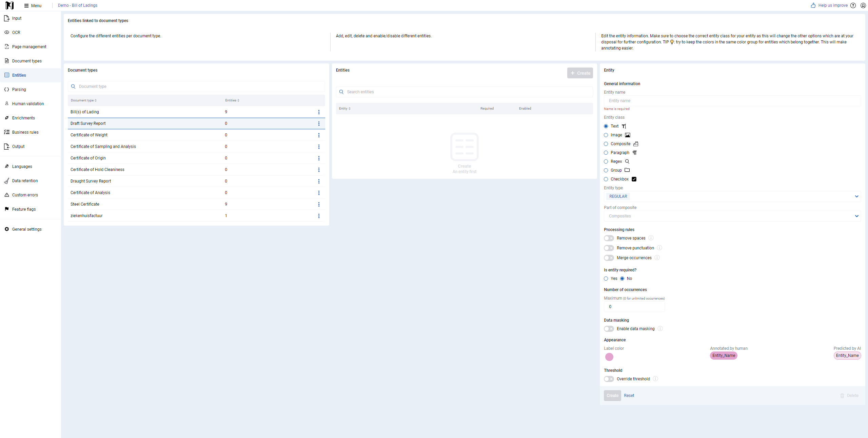Expand the Entity type REGULAR dropdown
The height and width of the screenshot is (438, 868).
coord(732,196)
